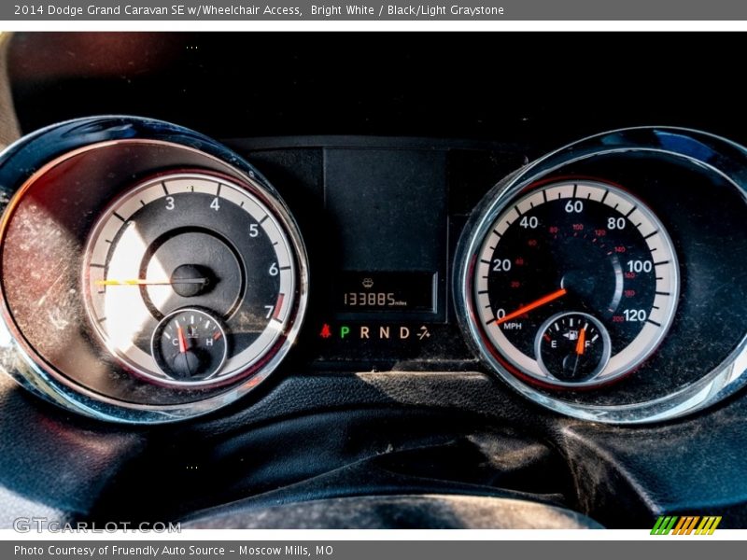
Task: Click the tachometer needle hub
Action: (x=191, y=279)
